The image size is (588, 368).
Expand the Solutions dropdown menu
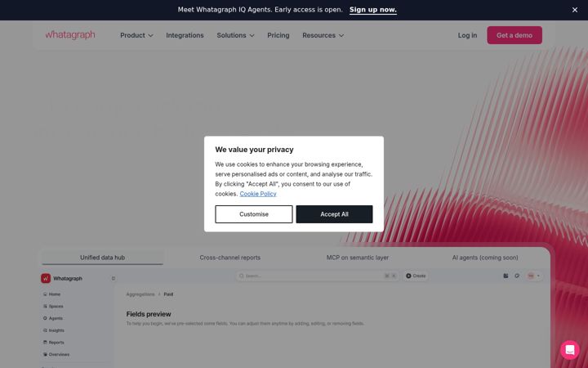(235, 35)
